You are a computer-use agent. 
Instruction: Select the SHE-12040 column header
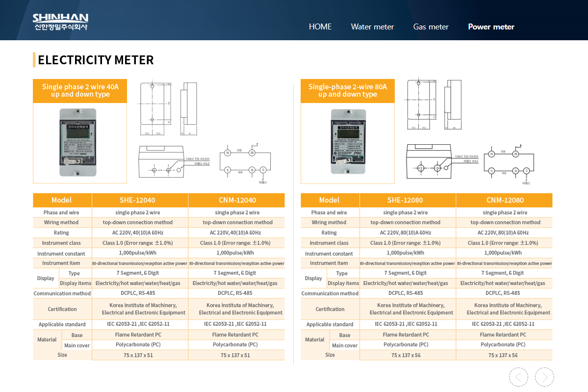tap(137, 200)
